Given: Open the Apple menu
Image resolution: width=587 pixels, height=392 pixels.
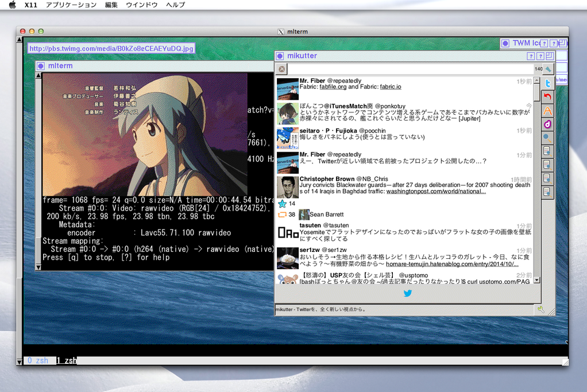Looking at the screenshot, I should pos(13,5).
